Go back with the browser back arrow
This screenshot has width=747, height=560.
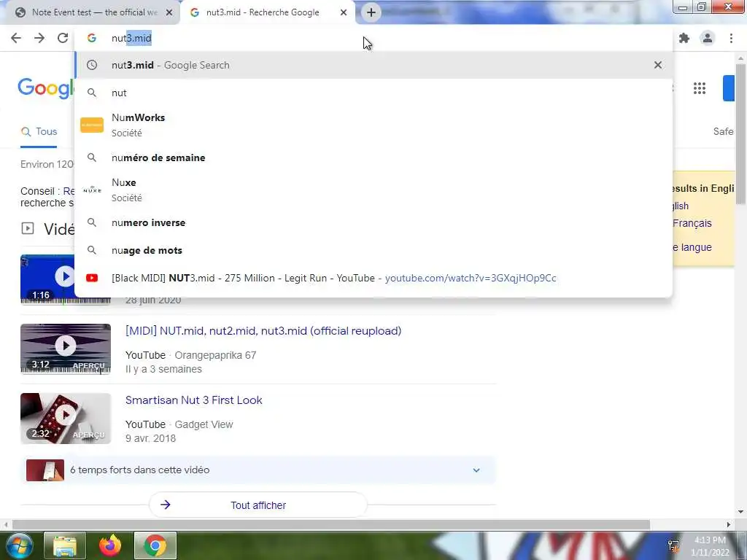click(16, 38)
